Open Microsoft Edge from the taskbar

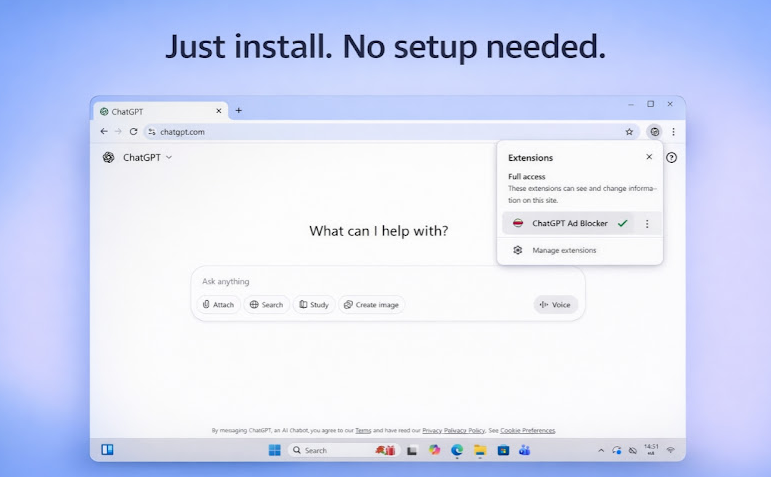tap(457, 450)
